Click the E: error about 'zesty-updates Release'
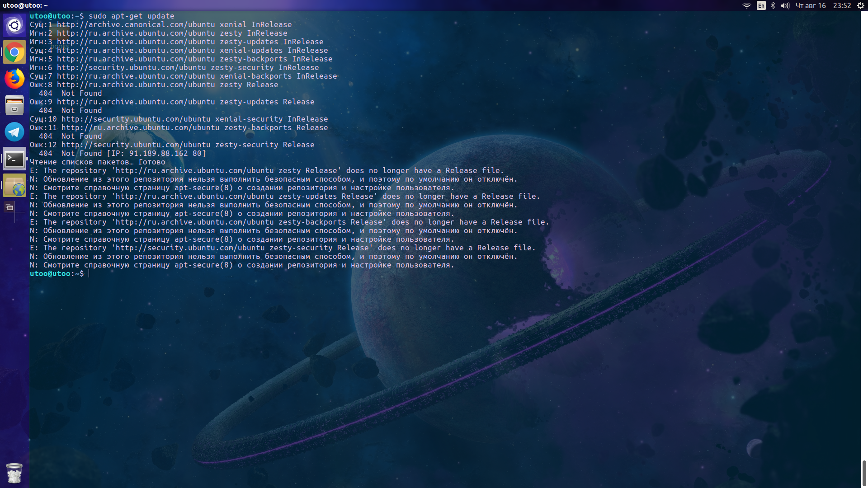The image size is (868, 488). [285, 196]
